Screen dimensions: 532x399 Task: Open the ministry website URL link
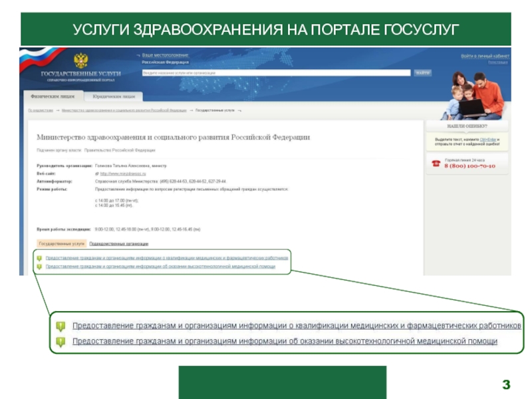tap(123, 174)
